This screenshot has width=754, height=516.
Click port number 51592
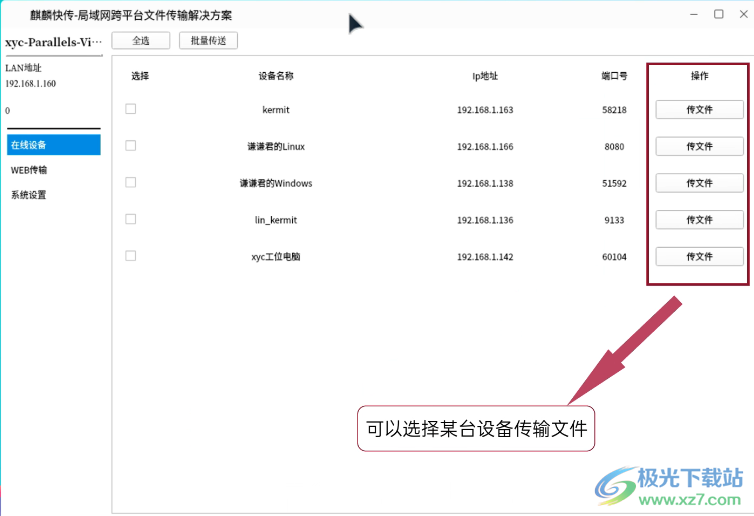coord(614,183)
